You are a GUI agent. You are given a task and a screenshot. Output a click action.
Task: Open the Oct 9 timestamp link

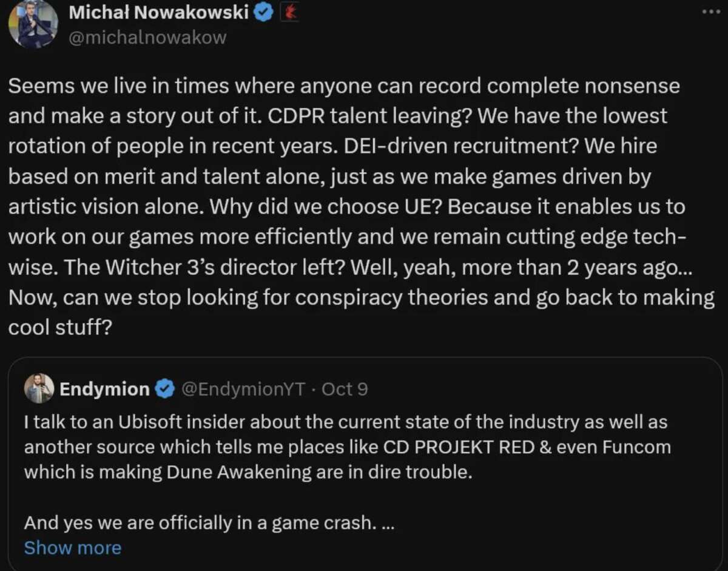click(x=346, y=388)
